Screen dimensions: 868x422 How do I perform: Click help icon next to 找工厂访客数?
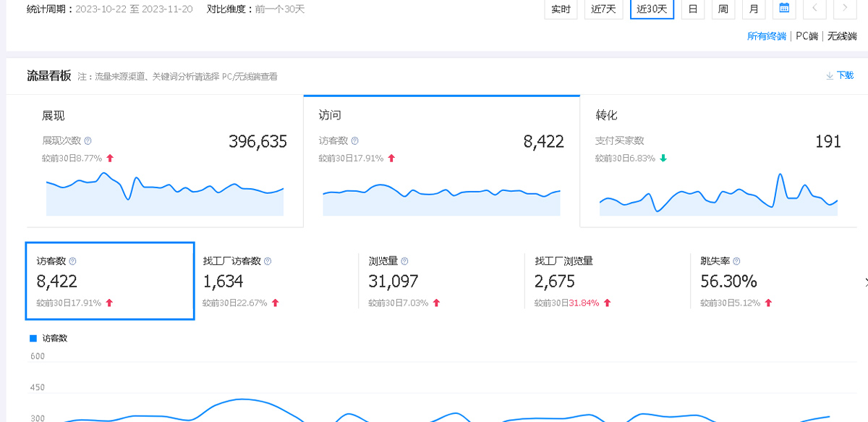pos(268,261)
